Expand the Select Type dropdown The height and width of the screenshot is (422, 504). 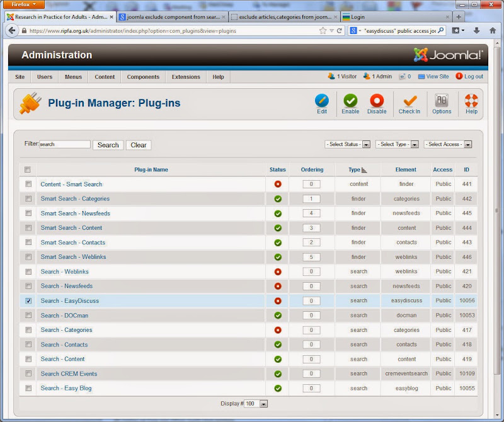tap(398, 144)
